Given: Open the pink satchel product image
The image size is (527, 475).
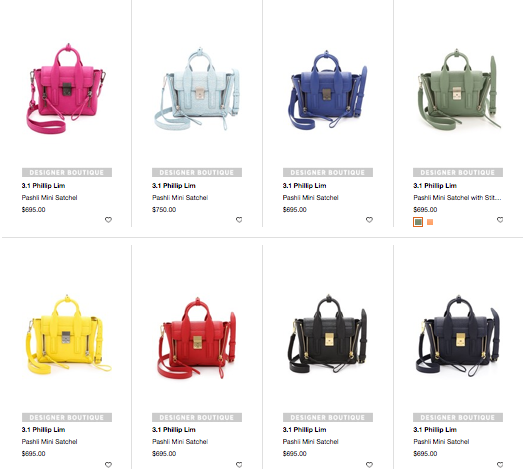Looking at the screenshot, I should pos(66,89).
